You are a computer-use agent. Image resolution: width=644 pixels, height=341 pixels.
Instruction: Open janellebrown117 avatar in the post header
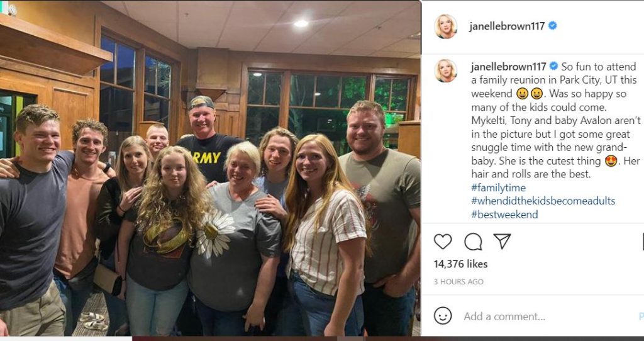[x=446, y=26]
